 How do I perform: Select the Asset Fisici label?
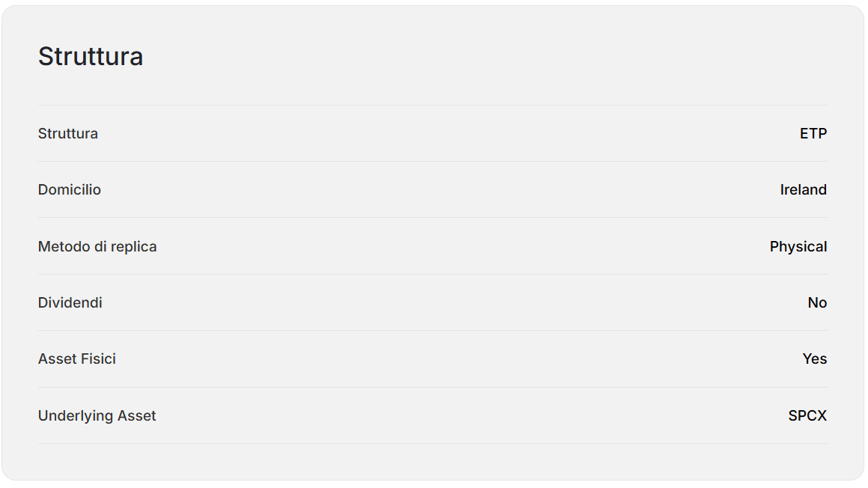pyautogui.click(x=77, y=359)
